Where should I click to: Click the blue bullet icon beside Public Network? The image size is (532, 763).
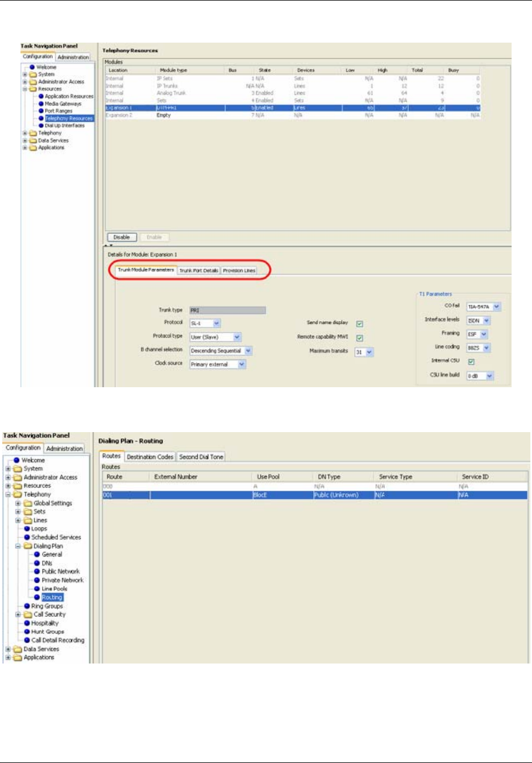point(37,571)
